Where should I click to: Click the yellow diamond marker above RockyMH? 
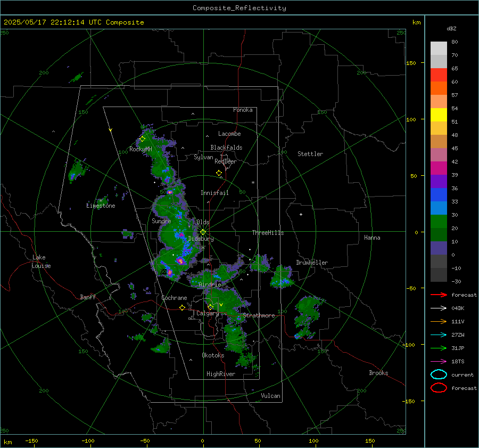click(x=142, y=139)
